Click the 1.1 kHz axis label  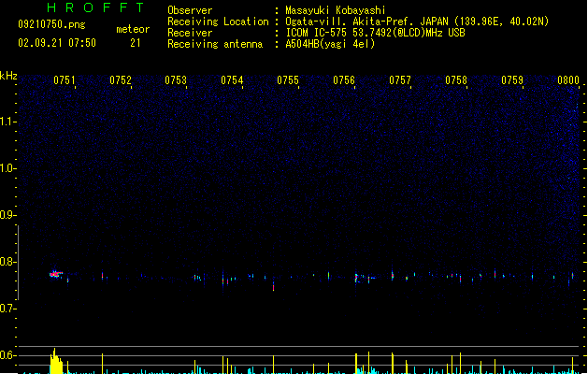(x=7, y=122)
